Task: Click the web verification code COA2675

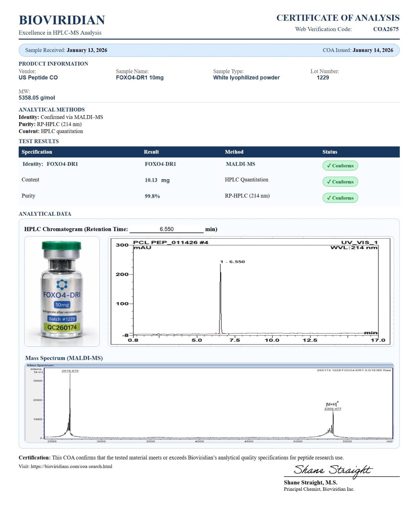Action: (386, 29)
